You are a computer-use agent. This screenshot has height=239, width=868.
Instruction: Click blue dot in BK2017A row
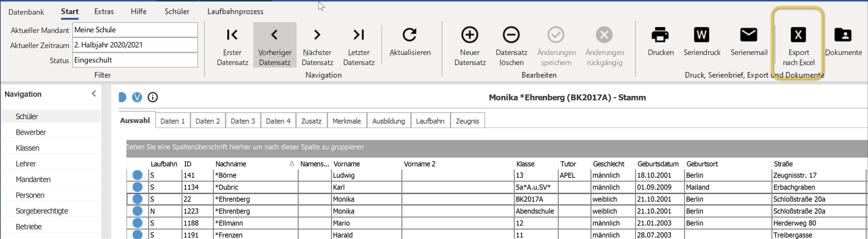tap(137, 199)
